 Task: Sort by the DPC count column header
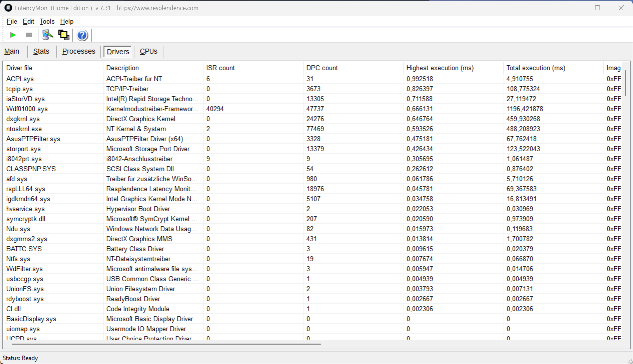tap(353, 68)
